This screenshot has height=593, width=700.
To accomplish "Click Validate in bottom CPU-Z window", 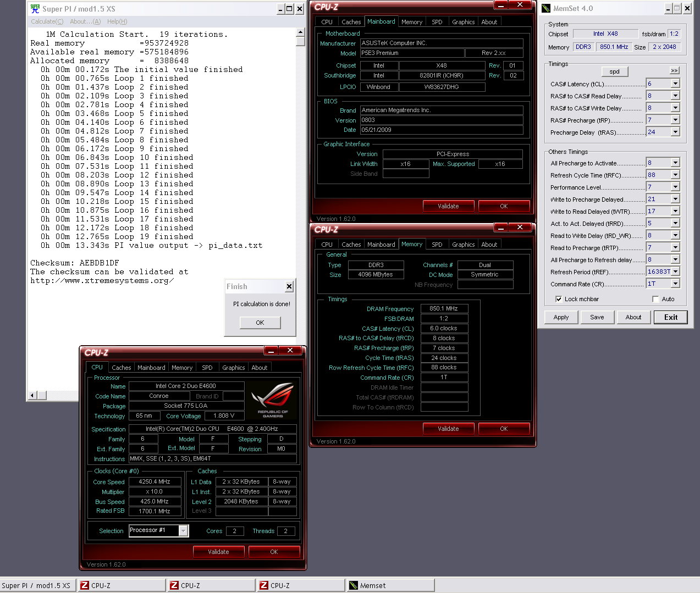I will click(218, 552).
